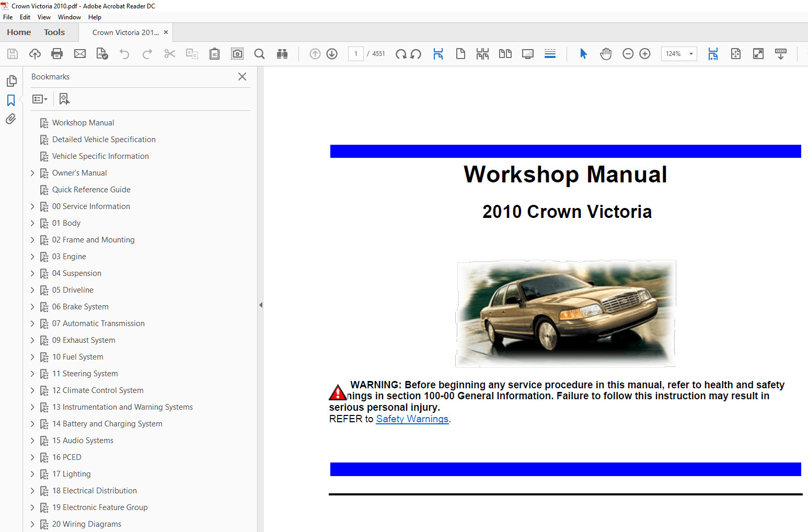Toggle the Page Thumbnails panel
The height and width of the screenshot is (532, 808).
[11, 81]
